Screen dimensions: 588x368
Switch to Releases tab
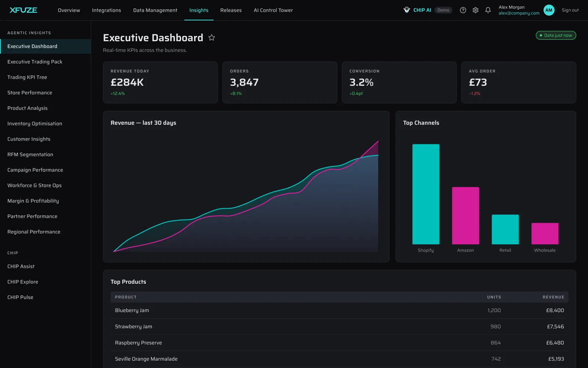[x=231, y=10]
